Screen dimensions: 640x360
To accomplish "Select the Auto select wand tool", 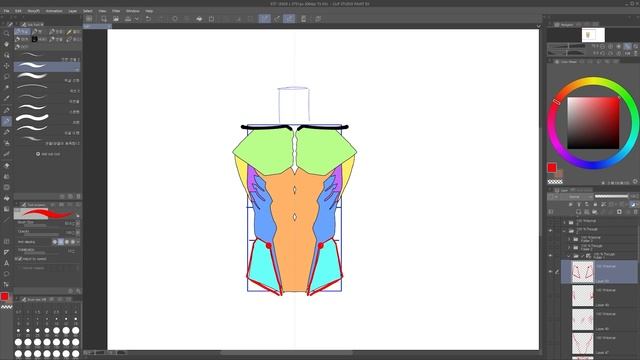I will [x=7, y=87].
